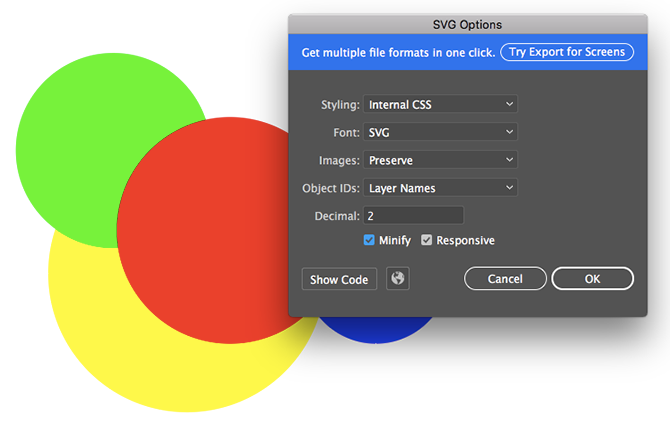Toggle the Minify checkbox
The image size is (670, 423).
point(369,240)
